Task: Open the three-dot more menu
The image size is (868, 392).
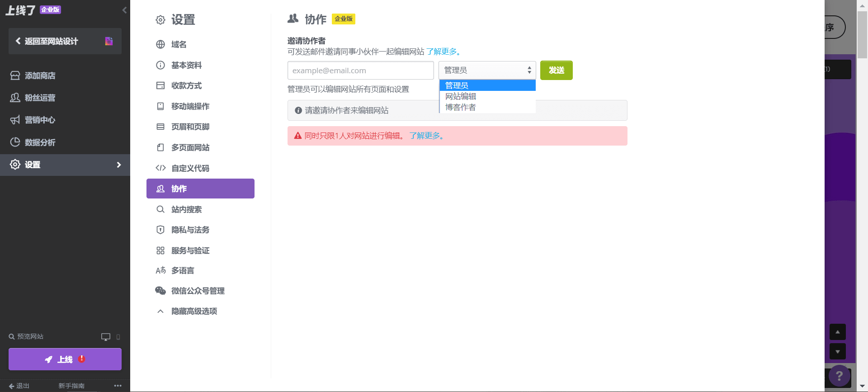Action: 118,386
